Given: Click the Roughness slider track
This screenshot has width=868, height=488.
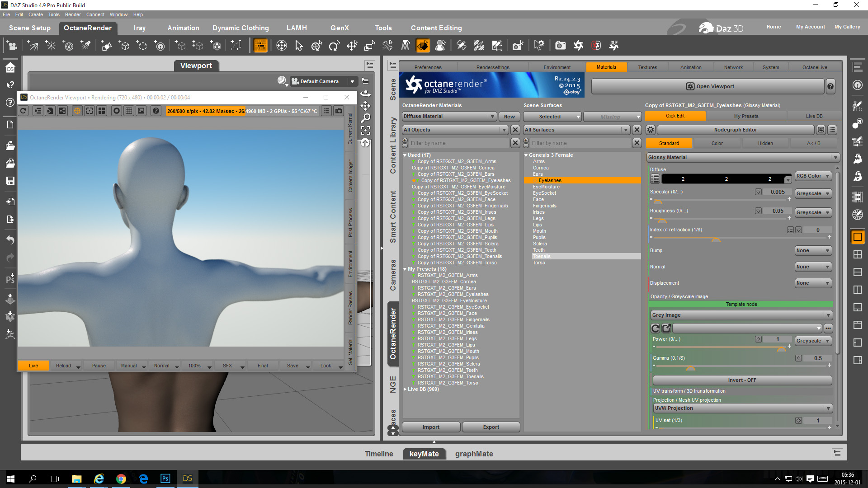Looking at the screenshot, I should (723, 219).
